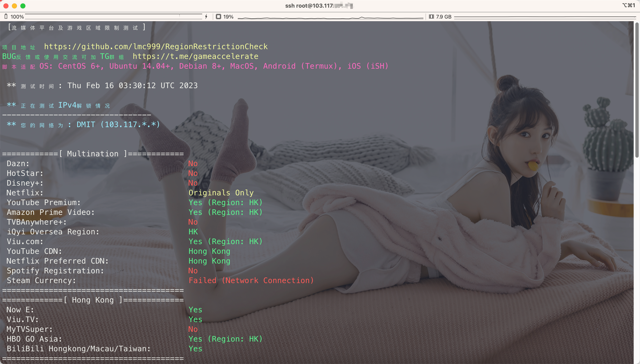Click the 19% CPU readout
Screen dimensions: 640x364
tap(228, 17)
